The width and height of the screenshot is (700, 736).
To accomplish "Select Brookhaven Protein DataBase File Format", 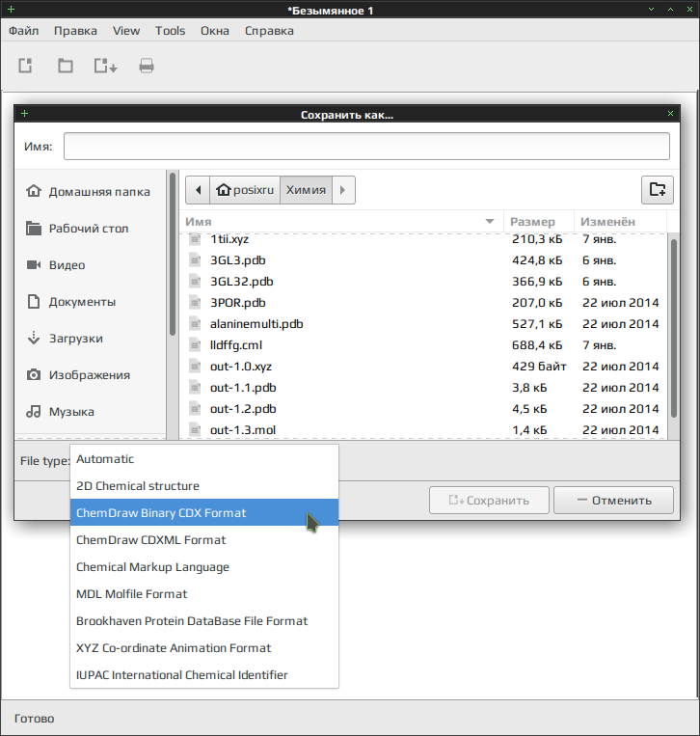I will (x=204, y=620).
